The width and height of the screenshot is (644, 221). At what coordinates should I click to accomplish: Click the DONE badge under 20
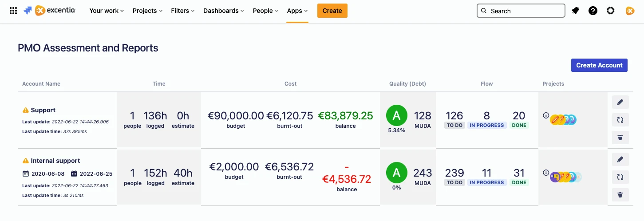tap(519, 125)
